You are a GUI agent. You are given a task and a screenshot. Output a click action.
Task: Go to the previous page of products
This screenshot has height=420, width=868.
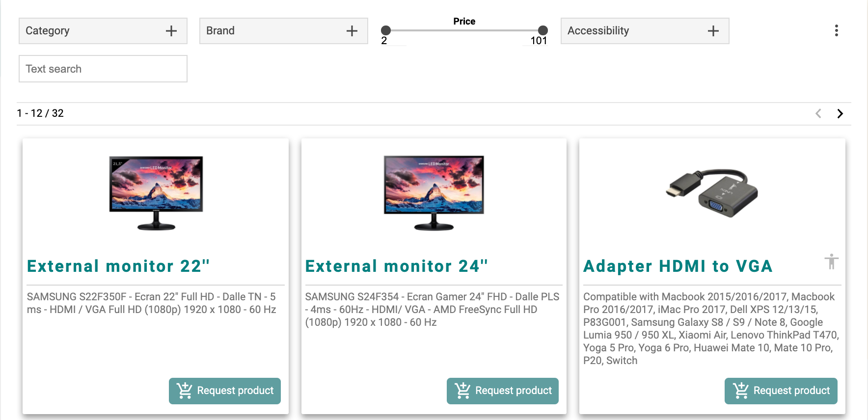click(x=818, y=113)
